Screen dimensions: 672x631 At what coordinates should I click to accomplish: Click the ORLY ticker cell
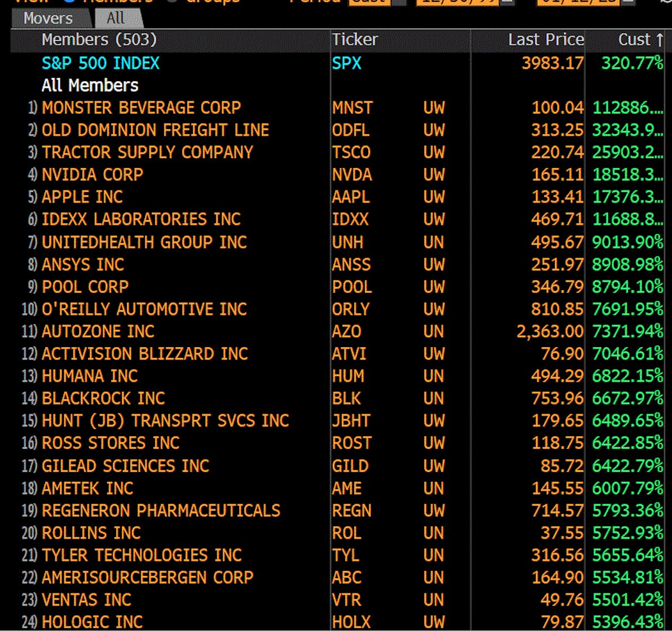(x=351, y=309)
